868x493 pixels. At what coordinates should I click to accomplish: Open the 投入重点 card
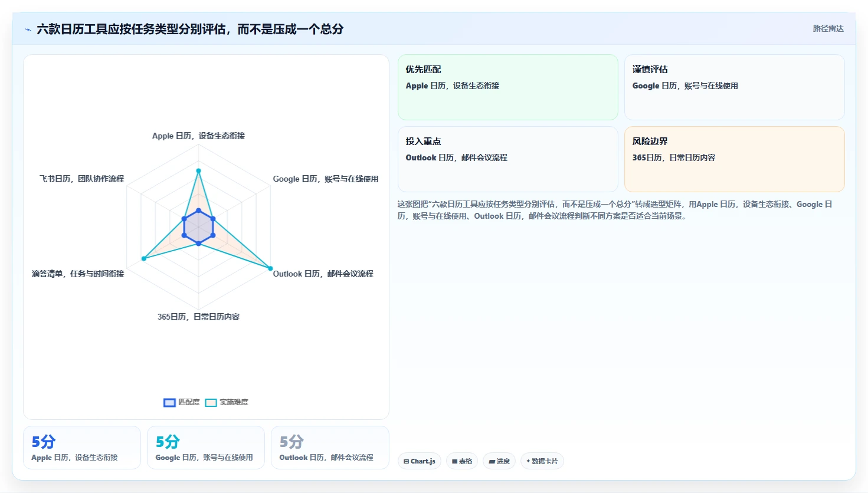coord(508,159)
